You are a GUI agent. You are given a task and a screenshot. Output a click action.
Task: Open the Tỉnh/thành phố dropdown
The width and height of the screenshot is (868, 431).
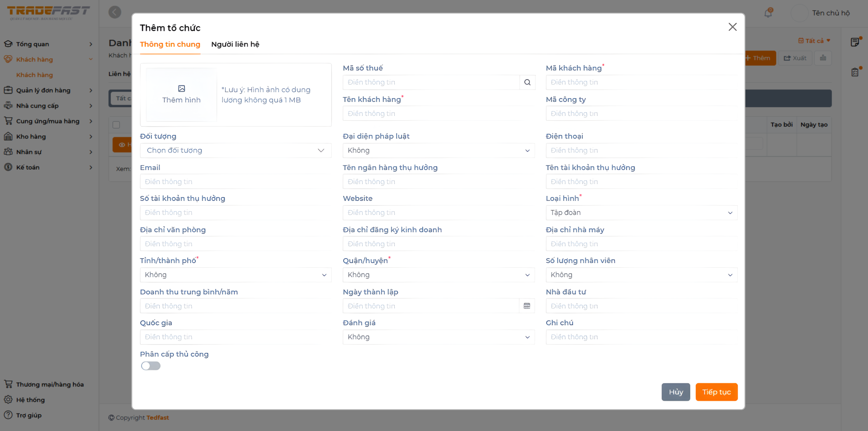[x=236, y=275]
